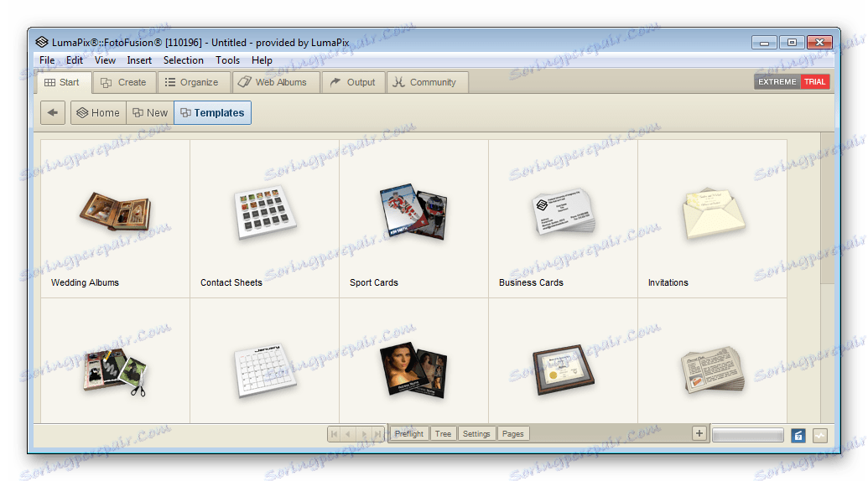Open the Tools menu
868x481 pixels.
[227, 60]
